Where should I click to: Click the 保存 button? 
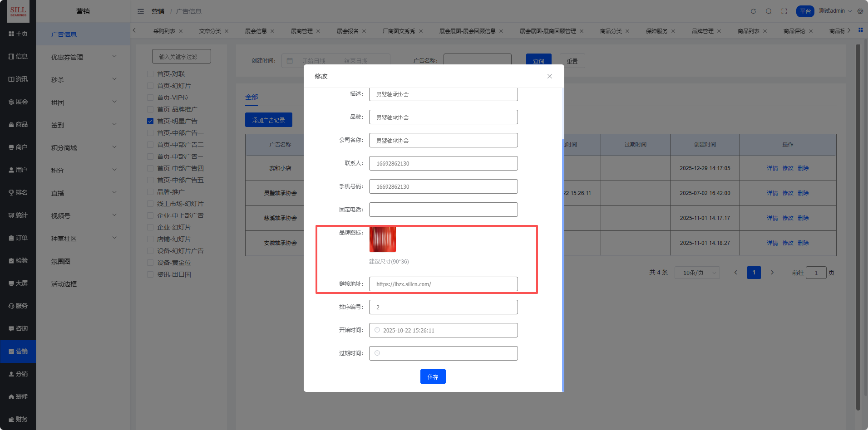point(433,376)
